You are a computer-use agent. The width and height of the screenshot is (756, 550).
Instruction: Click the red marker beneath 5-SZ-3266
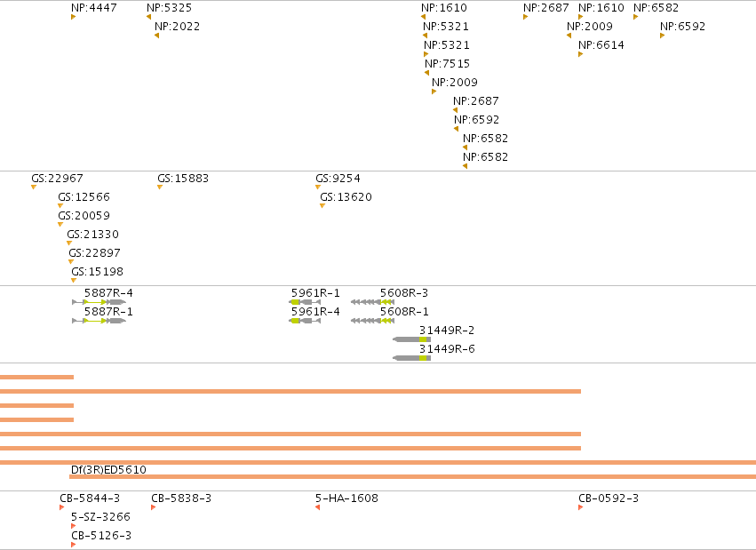tap(73, 526)
